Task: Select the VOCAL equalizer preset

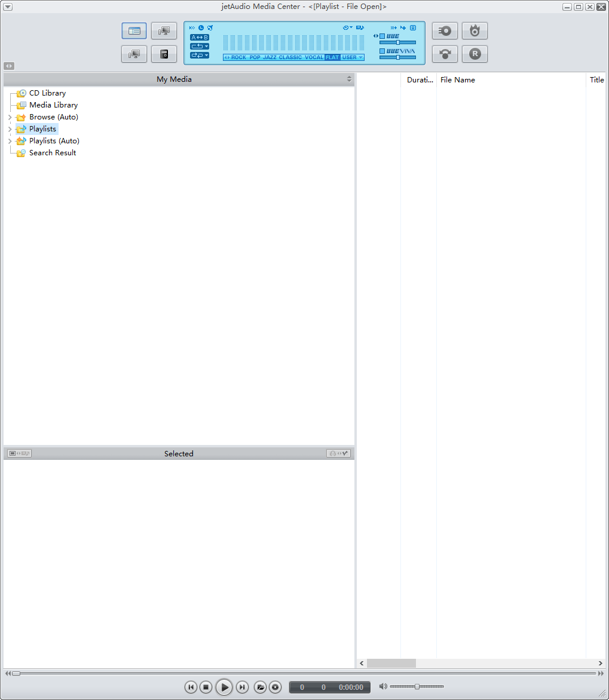Action: pos(314,57)
